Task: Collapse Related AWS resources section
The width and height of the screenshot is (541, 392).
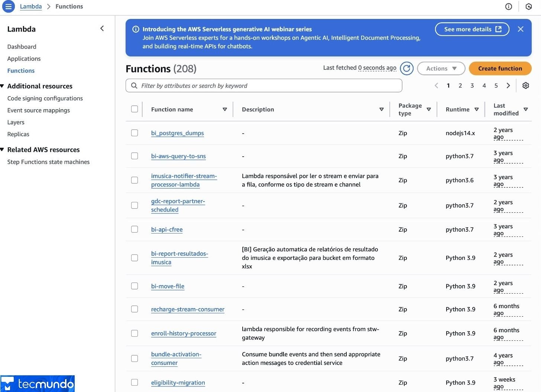Action: click(2, 150)
